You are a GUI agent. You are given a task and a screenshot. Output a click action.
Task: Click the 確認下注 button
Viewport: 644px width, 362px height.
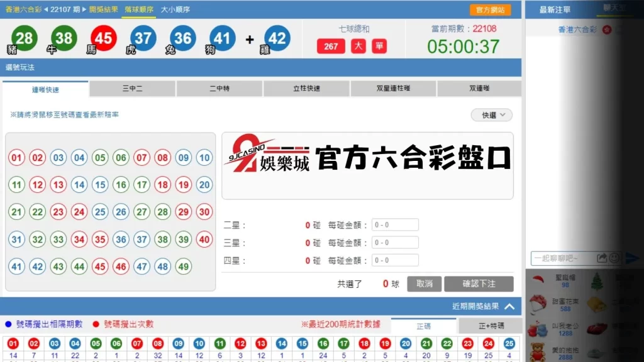click(479, 284)
